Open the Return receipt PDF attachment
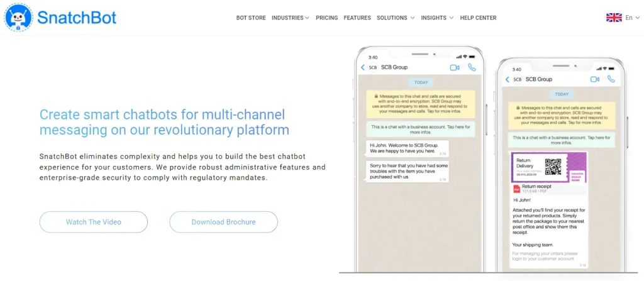This screenshot has width=644, height=281. click(538, 187)
